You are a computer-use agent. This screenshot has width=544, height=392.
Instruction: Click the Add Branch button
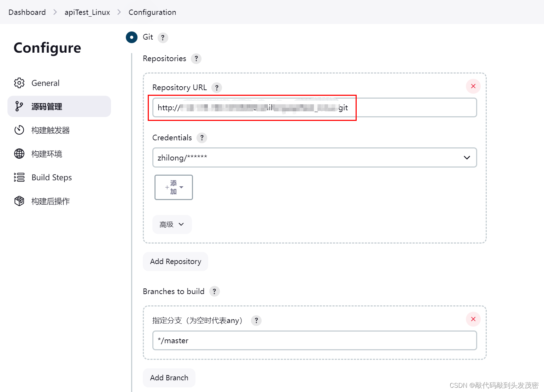click(x=169, y=378)
